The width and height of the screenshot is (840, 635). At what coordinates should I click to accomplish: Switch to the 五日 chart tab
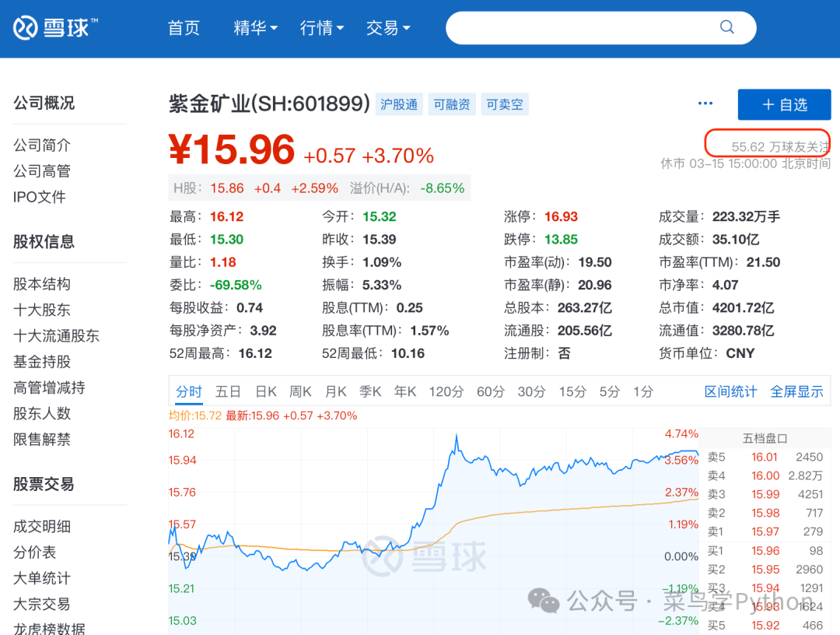point(228,391)
